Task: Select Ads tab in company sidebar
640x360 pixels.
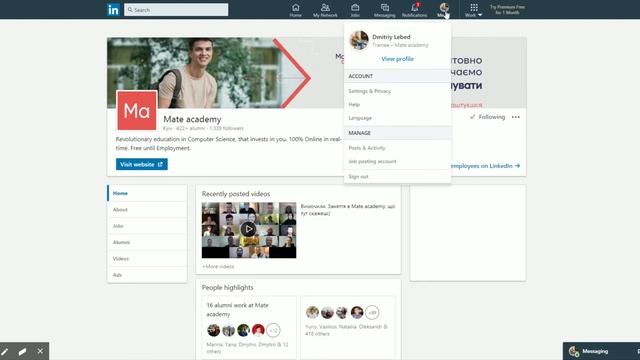Action: click(x=147, y=275)
